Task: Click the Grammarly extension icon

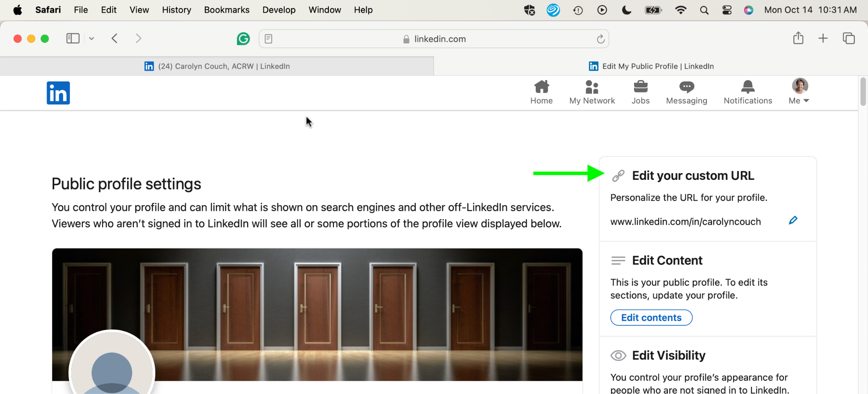Action: pos(243,39)
